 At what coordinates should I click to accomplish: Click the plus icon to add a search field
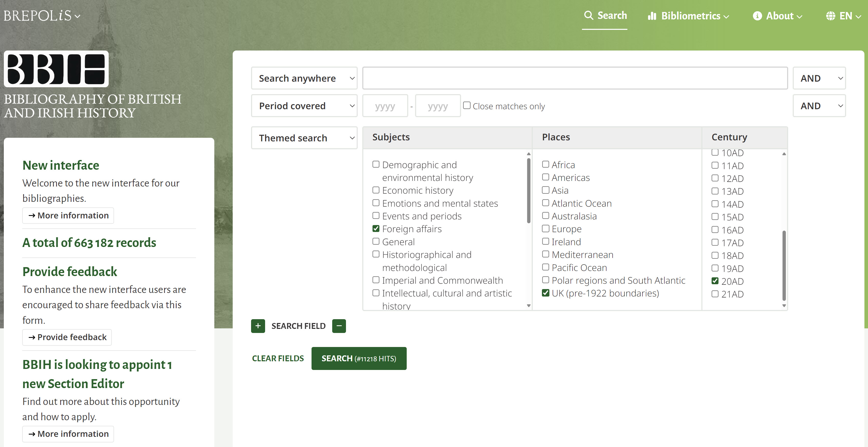(x=258, y=326)
